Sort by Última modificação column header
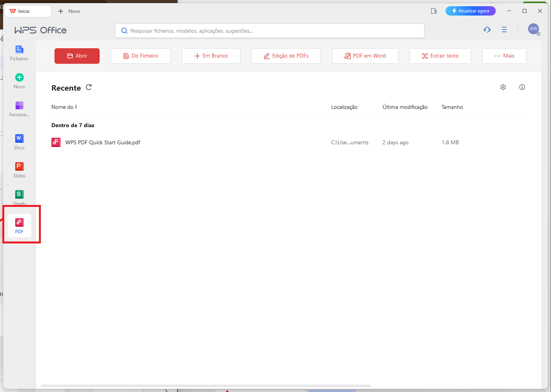The width and height of the screenshot is (551, 392). [x=405, y=107]
